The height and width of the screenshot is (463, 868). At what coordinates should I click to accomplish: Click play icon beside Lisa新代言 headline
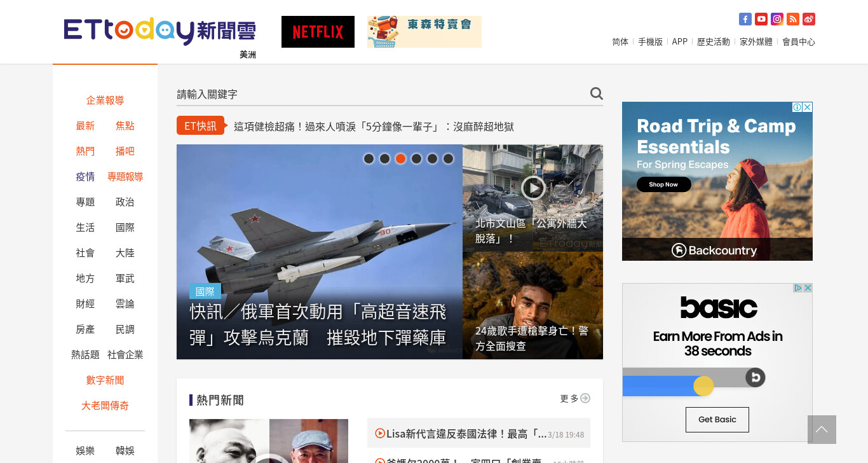pos(380,433)
